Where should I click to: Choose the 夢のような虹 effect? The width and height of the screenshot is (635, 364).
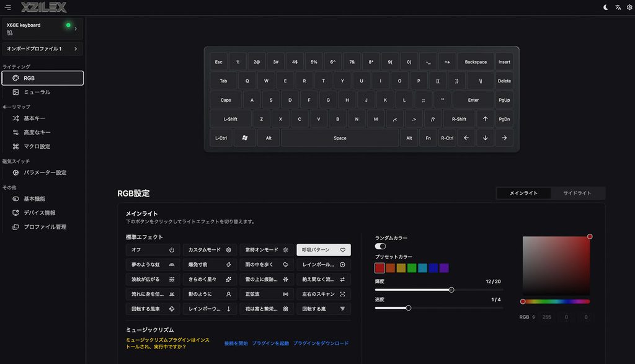pyautogui.click(x=153, y=264)
